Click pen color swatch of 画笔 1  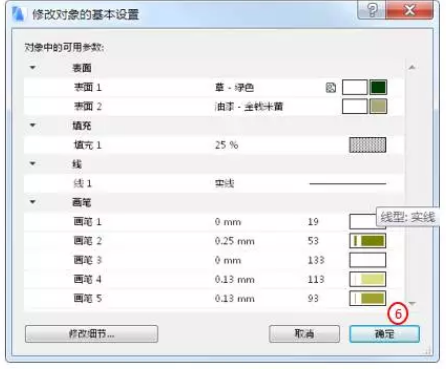pyautogui.click(x=363, y=222)
